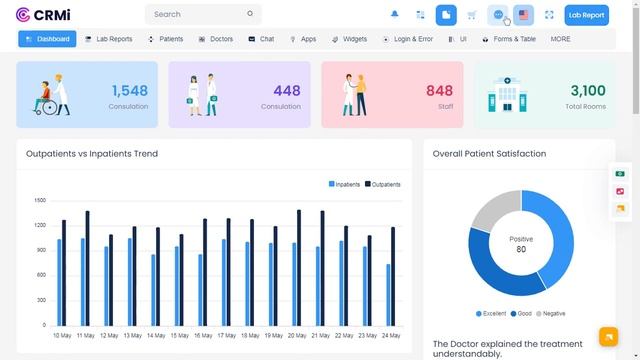This screenshot has width=640, height=360.
Task: Click the 17 May axis label
Action: coord(227,336)
